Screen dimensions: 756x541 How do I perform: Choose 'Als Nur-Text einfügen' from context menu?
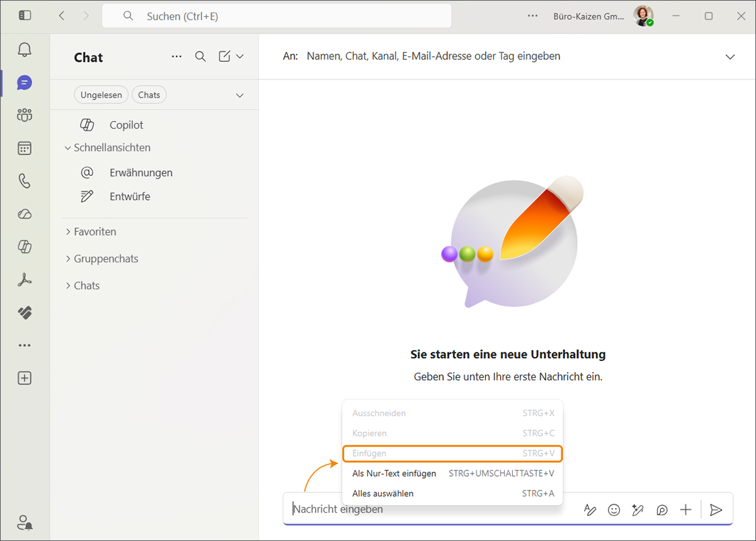point(394,474)
